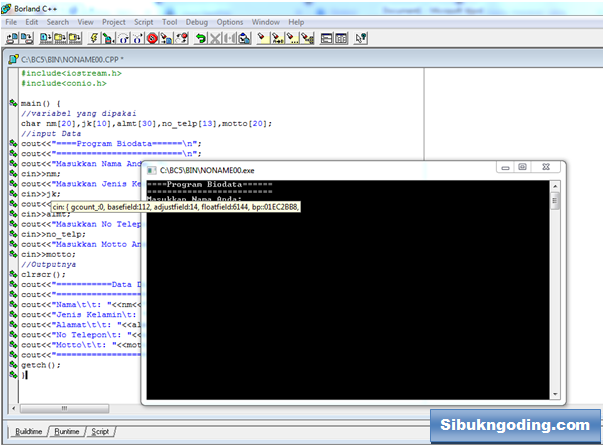The height and width of the screenshot is (445, 604).
Task: Click the comment //variabel yang dipakai
Action: click(x=79, y=113)
